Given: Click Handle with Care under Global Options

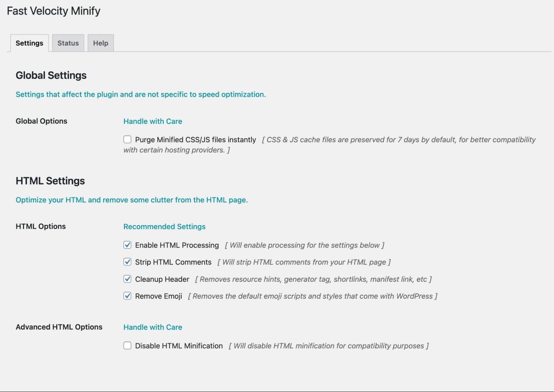Looking at the screenshot, I should pyautogui.click(x=153, y=121).
